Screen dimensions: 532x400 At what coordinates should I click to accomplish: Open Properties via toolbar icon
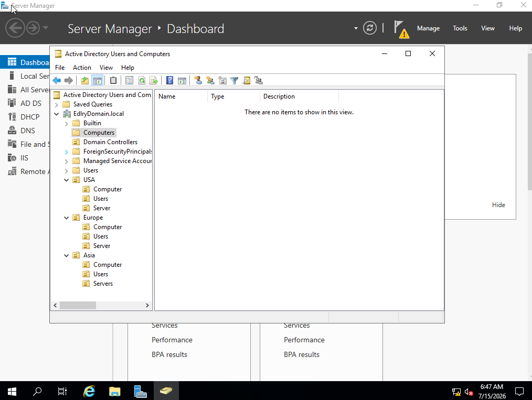[x=129, y=80]
